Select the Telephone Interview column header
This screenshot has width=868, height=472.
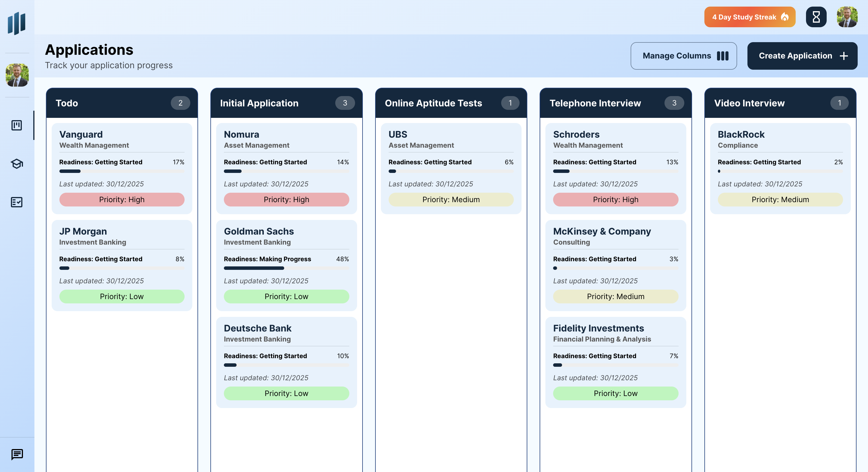[595, 103]
